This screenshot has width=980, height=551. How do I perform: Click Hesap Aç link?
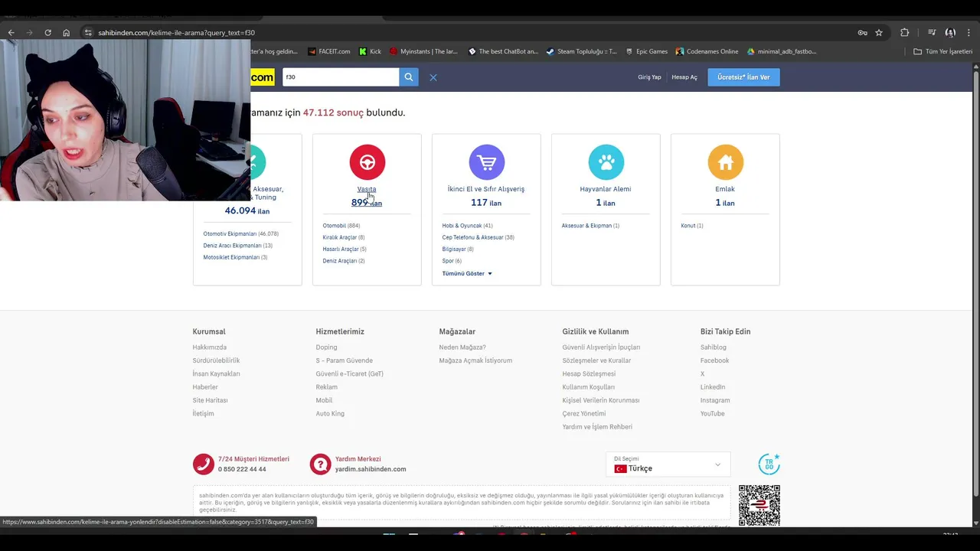684,77
